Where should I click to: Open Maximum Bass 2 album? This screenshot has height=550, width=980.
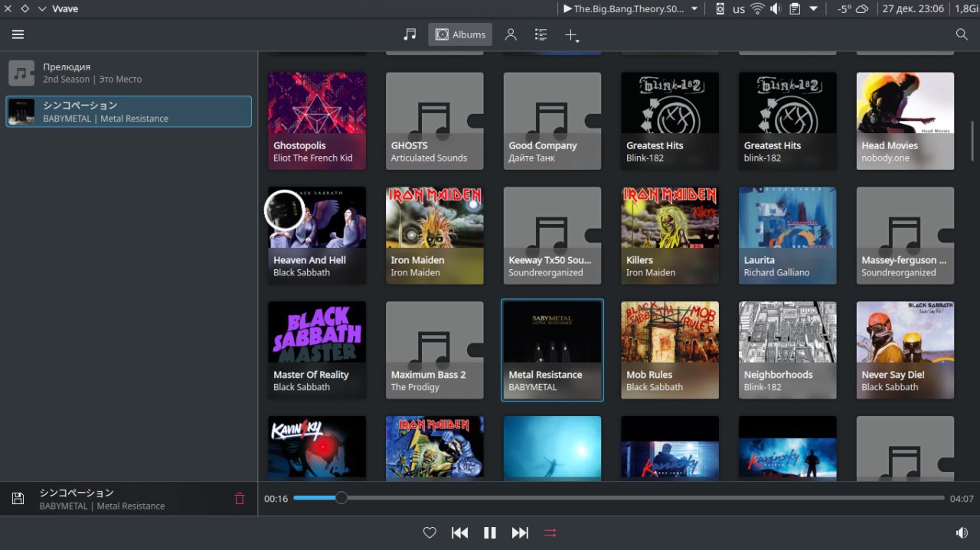435,350
